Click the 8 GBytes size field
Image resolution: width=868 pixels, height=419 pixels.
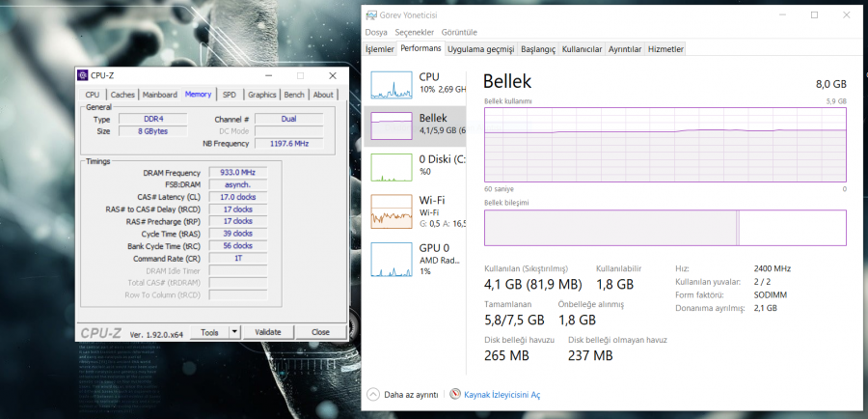153,131
